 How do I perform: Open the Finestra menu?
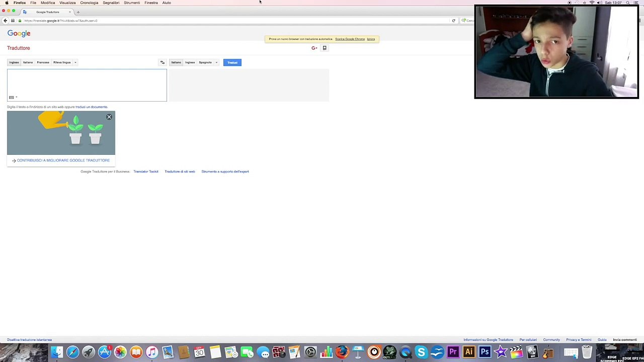click(x=151, y=3)
